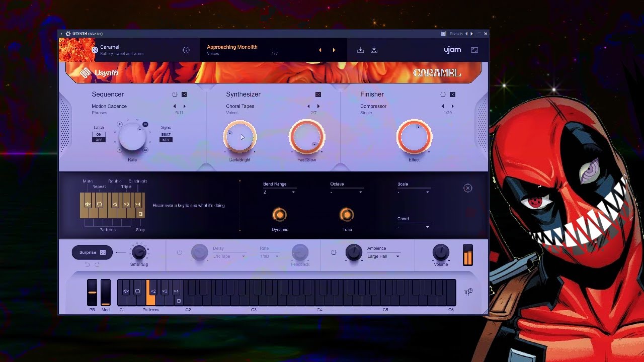
Task: Open the Caramel info icon
Action: 186,50
